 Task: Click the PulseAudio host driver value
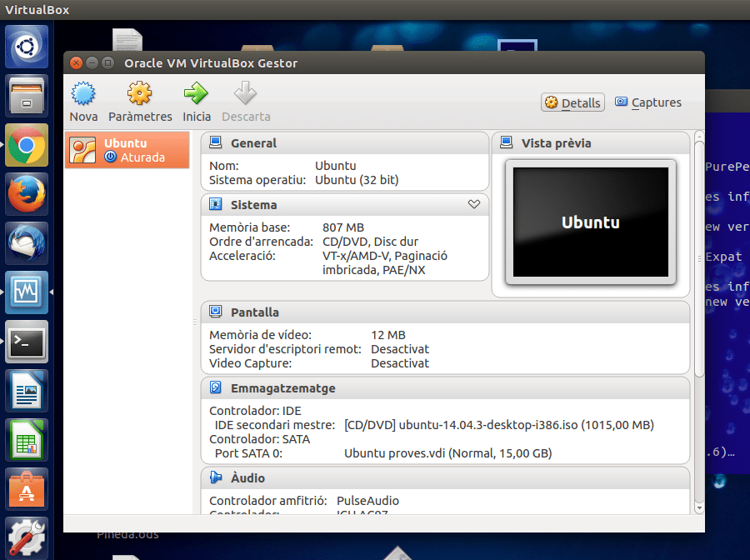(367, 501)
